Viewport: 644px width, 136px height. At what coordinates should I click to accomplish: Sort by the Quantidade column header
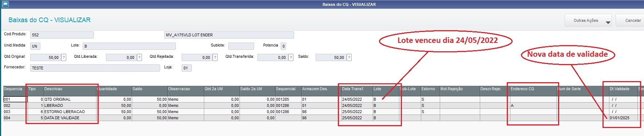pos(114,91)
